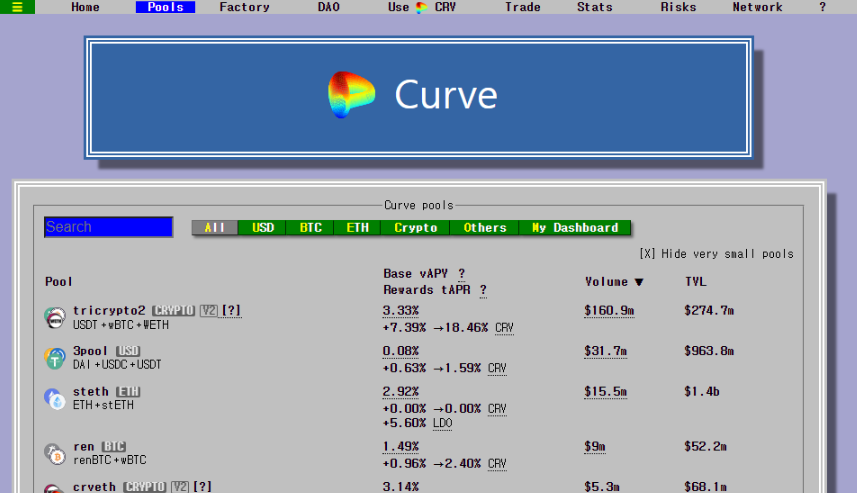Image resolution: width=857 pixels, height=493 pixels.
Task: Click steth TVL $1.4b
Action: coord(702,392)
